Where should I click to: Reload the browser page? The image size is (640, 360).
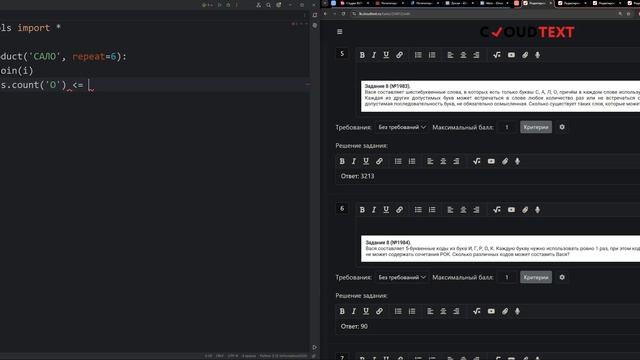[x=343, y=14]
